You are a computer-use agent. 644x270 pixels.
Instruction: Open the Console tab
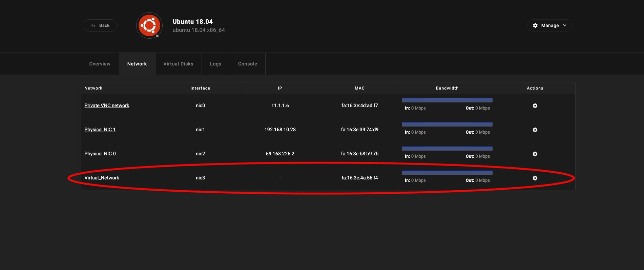pyautogui.click(x=248, y=64)
